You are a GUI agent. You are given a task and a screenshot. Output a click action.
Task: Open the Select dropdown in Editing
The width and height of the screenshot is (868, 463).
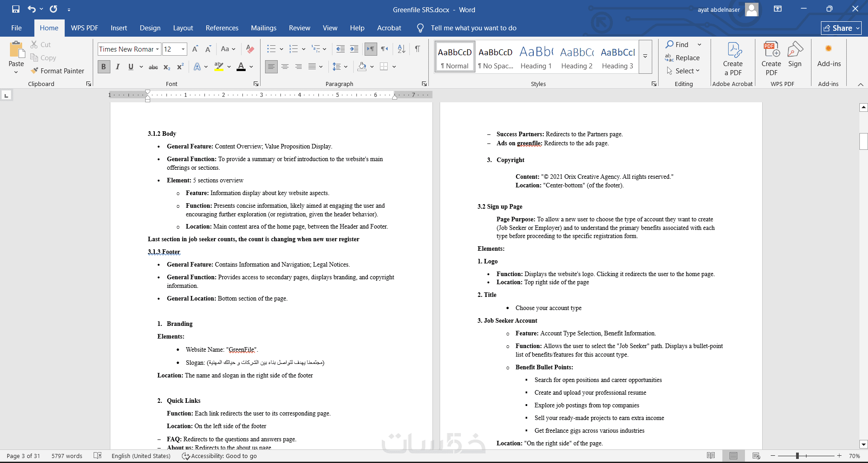[x=683, y=71]
